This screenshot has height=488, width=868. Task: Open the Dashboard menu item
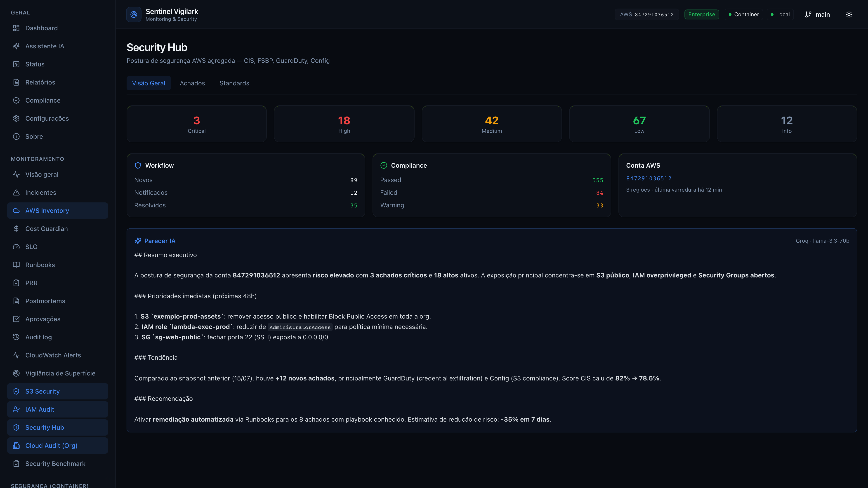58,28
